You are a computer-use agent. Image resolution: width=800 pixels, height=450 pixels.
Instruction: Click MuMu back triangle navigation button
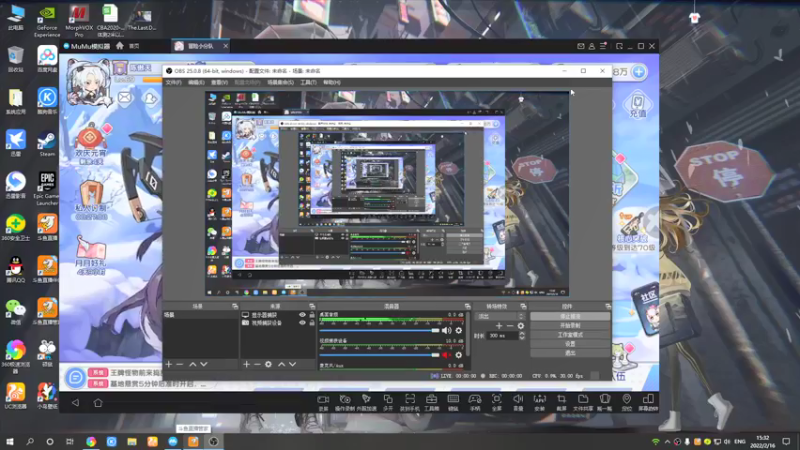click(76, 403)
